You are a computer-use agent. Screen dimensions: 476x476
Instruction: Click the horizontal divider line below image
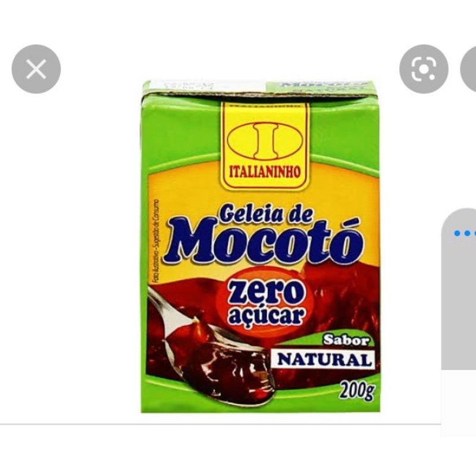(220, 424)
